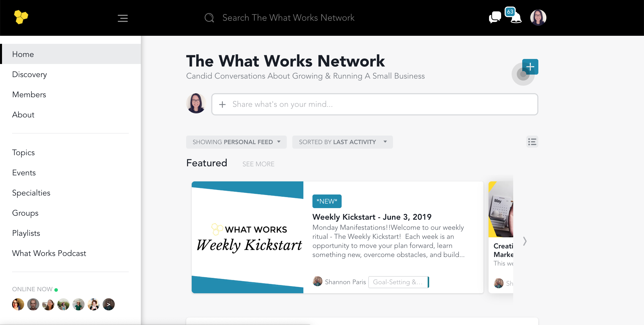644x325 pixels.
Task: Click the plus inside the share box
Action: point(222,104)
